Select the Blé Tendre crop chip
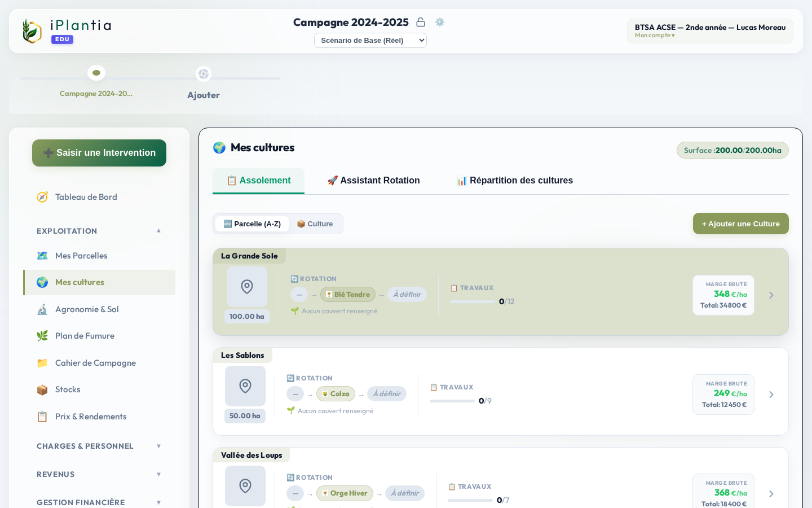Image resolution: width=812 pixels, height=508 pixels. [x=348, y=295]
